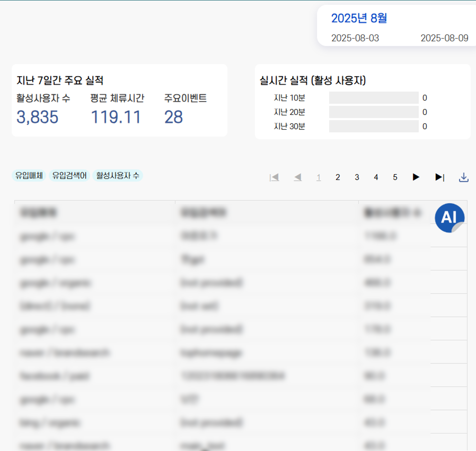The image size is (476, 451).
Task: Click the table download icon
Action: 463,177
